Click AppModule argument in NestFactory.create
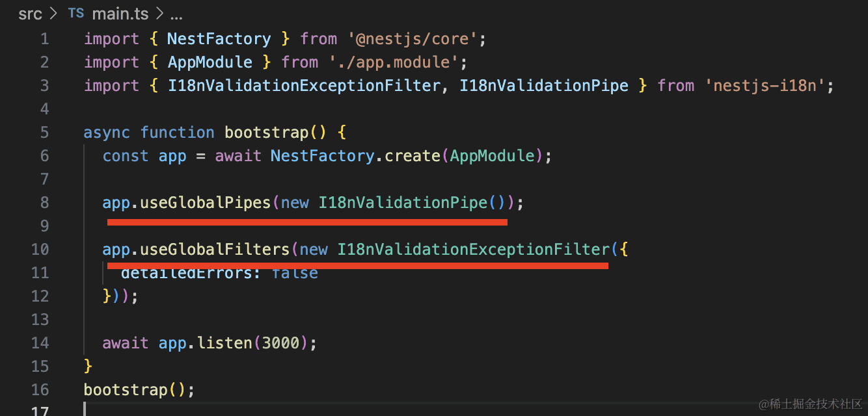This screenshot has height=416, width=868. point(491,156)
